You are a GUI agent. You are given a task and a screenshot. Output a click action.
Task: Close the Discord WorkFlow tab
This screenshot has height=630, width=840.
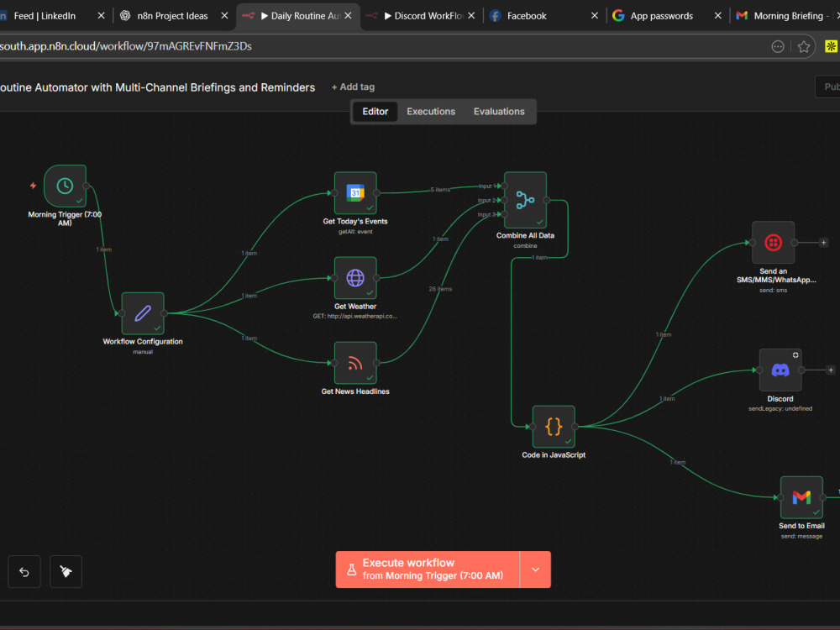coord(471,16)
